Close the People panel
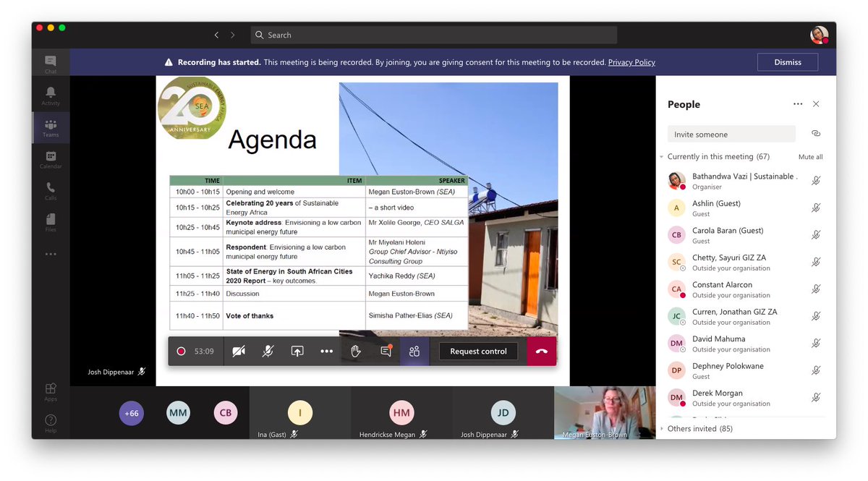Image resolution: width=868 pixels, height=481 pixels. (816, 104)
